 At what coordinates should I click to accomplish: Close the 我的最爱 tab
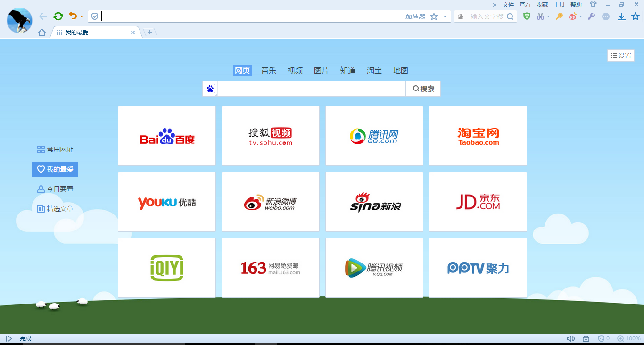click(x=133, y=33)
